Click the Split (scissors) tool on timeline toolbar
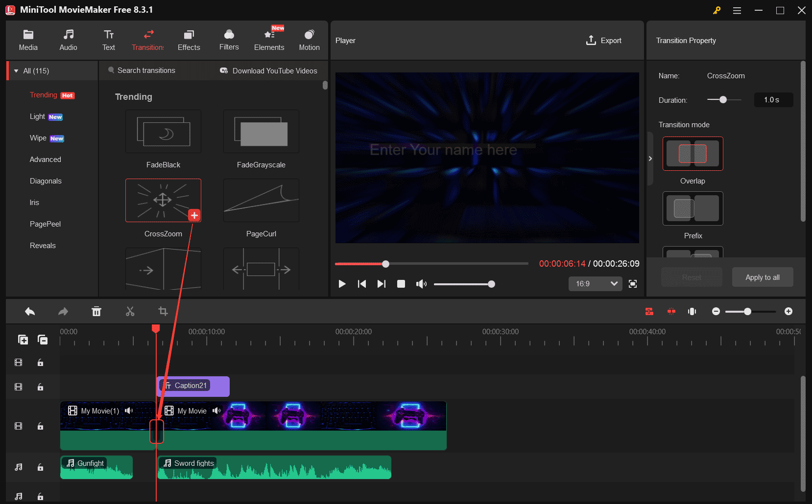The width and height of the screenshot is (812, 504). tap(130, 311)
